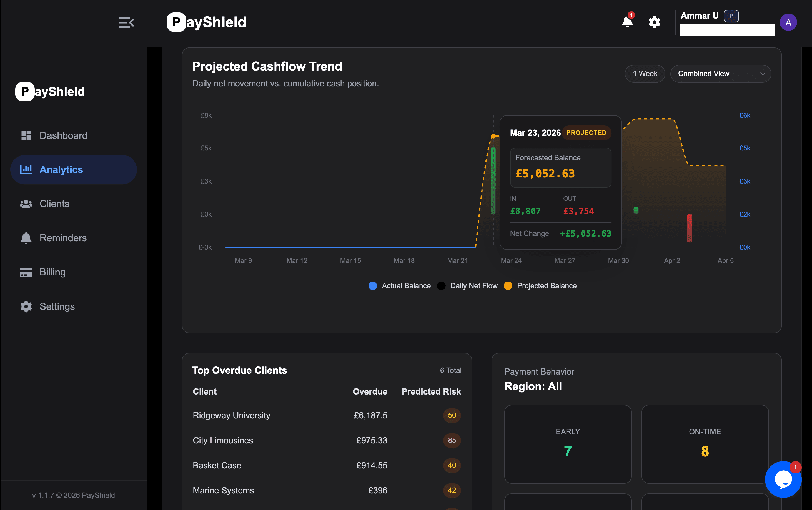Navigate to Clients
812x510 pixels.
pos(74,204)
